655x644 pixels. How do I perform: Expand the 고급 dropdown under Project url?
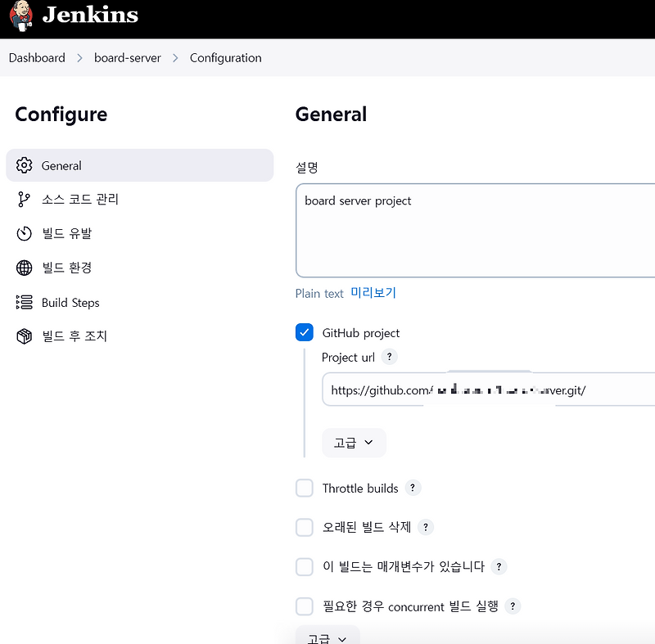pos(354,442)
